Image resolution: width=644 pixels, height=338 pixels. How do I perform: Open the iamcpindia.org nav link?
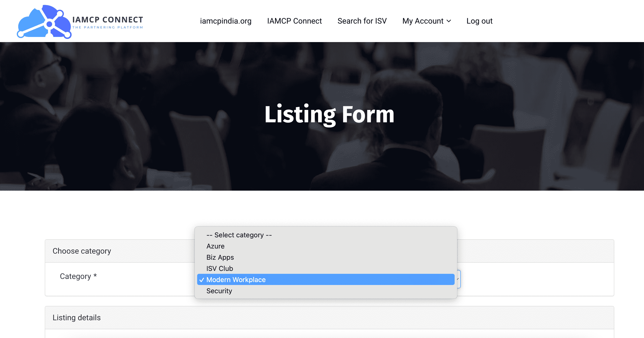pyautogui.click(x=226, y=21)
